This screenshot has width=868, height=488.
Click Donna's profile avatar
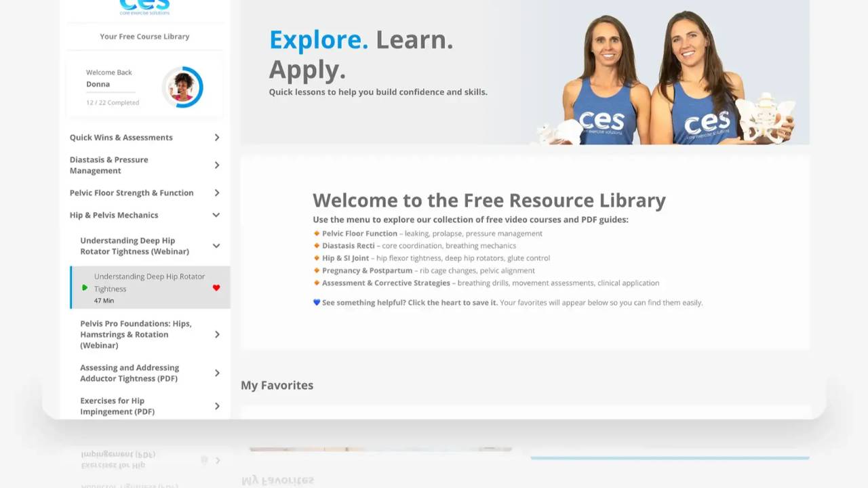click(182, 87)
